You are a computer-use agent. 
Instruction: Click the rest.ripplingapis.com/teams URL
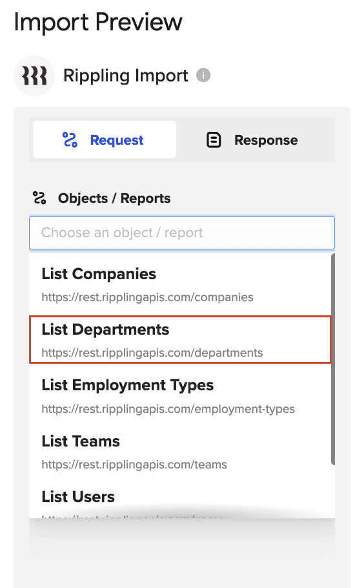pos(134,465)
